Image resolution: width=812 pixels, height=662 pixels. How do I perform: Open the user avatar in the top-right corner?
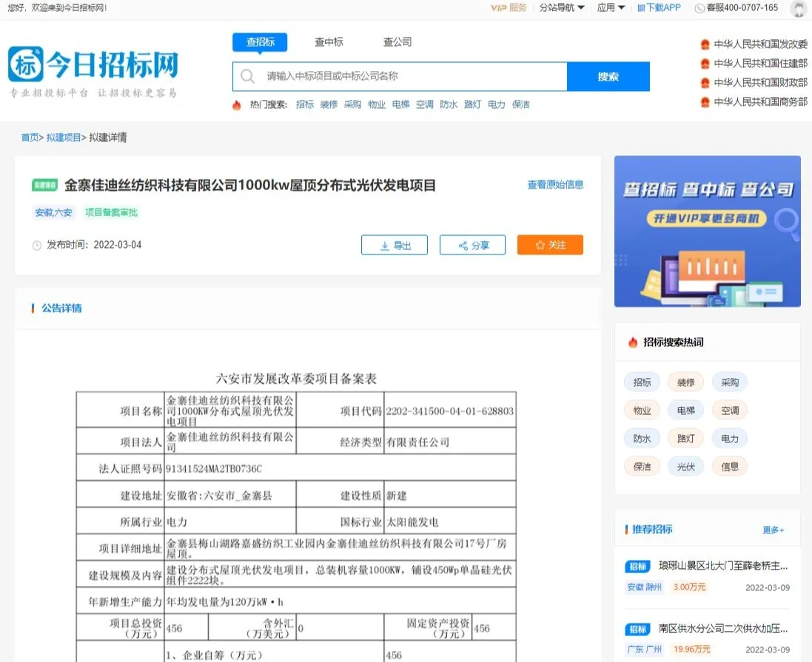click(x=798, y=8)
